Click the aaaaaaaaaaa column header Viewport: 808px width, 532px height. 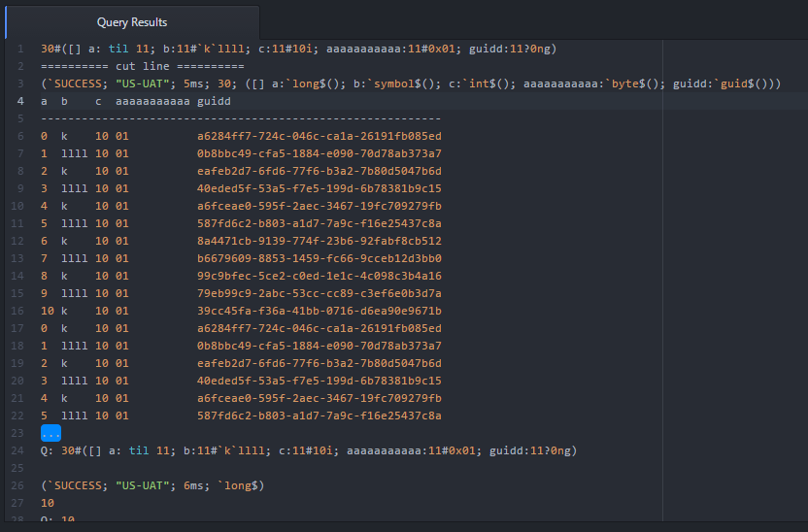coord(152,102)
